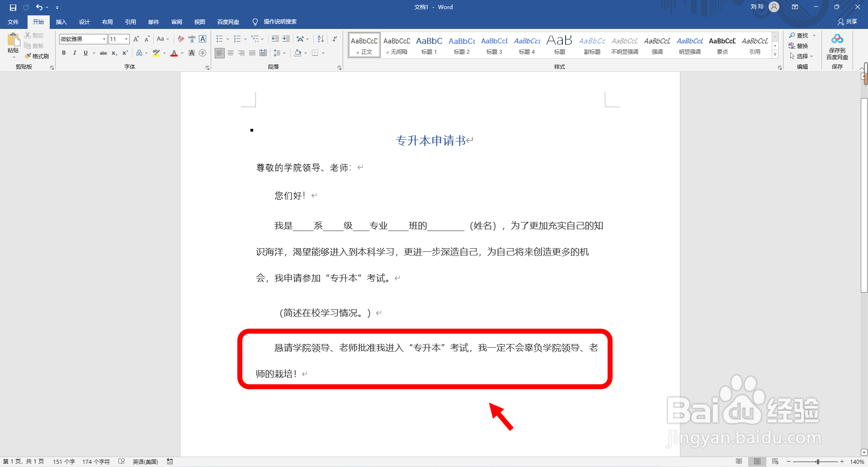Click the yellow text highlight color button

pyautogui.click(x=156, y=53)
